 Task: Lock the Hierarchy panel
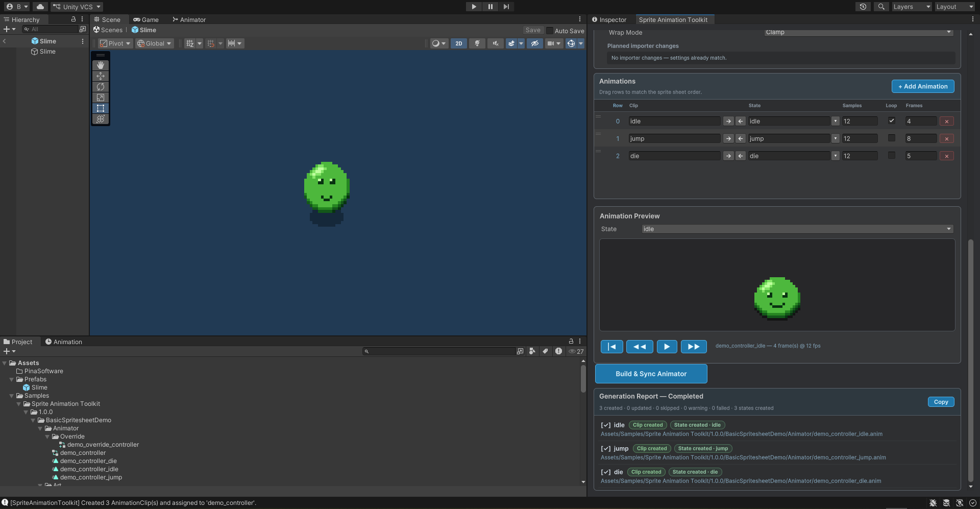73,19
